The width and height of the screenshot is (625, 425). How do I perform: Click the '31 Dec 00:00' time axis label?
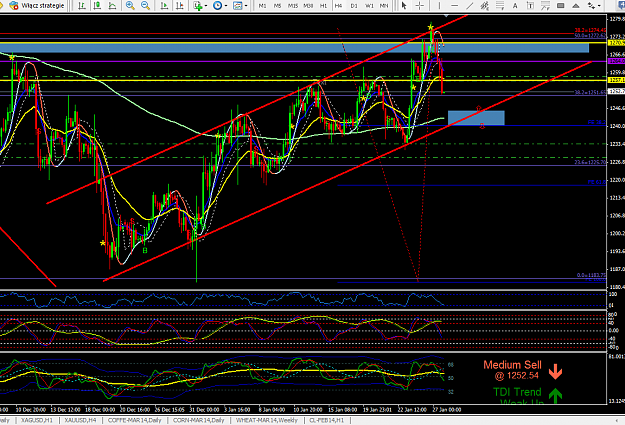204,409
